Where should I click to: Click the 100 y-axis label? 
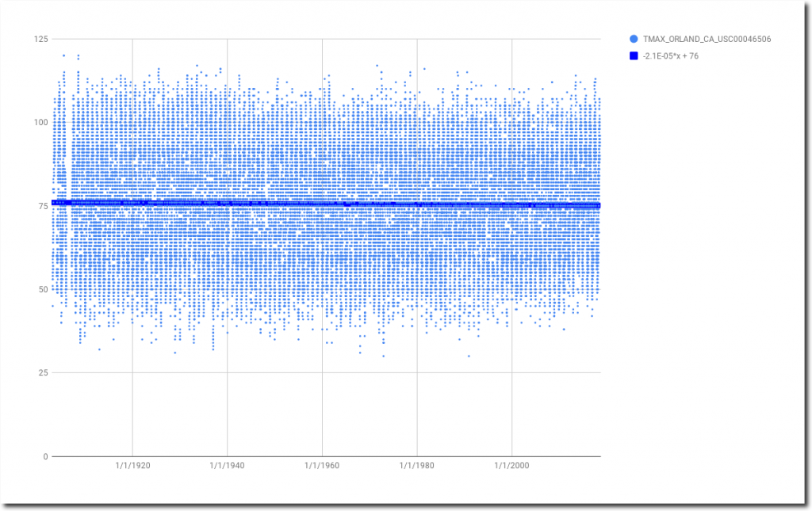pyautogui.click(x=37, y=122)
